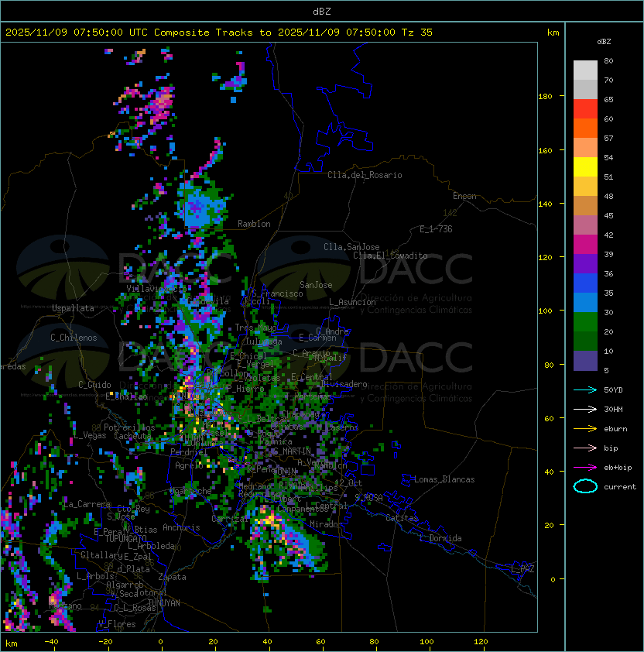Click the 'Anchoris' map label
Image resolution: width=644 pixels, height=652 pixels.
(181, 527)
